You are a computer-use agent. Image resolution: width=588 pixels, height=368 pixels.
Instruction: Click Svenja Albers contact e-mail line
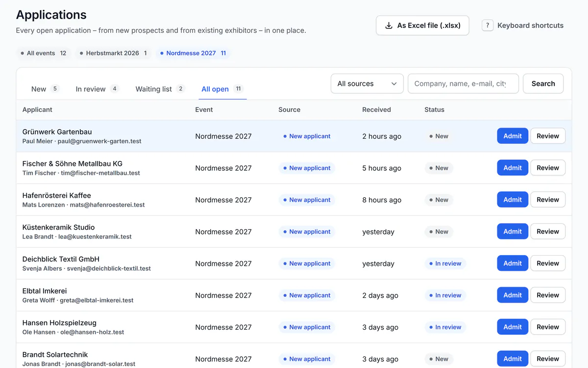[x=87, y=269]
